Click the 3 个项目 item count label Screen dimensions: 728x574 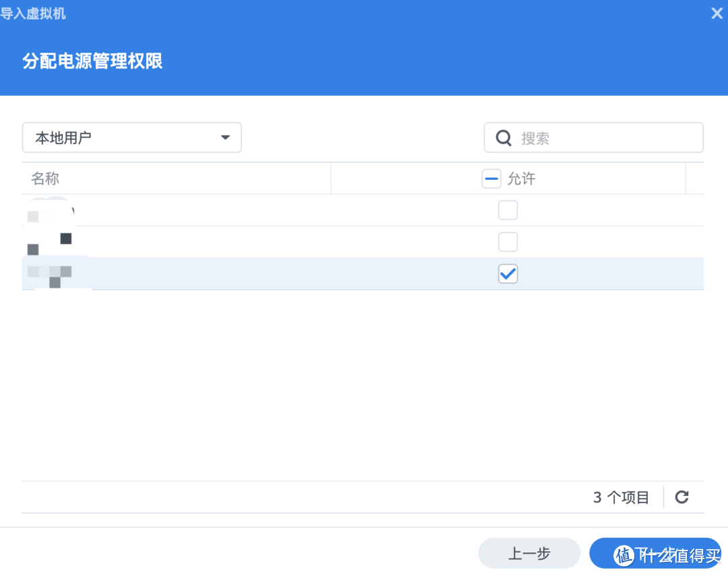pos(620,497)
